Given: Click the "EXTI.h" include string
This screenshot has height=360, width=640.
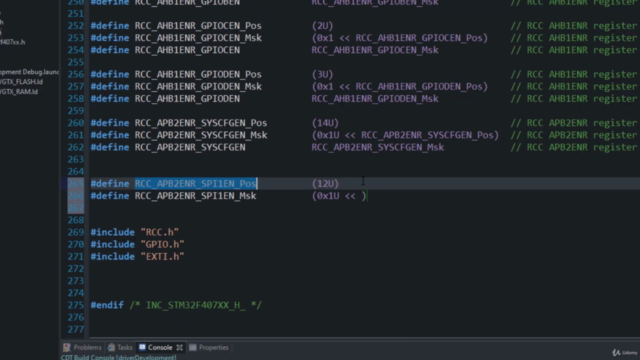Looking at the screenshot, I should [x=162, y=257].
